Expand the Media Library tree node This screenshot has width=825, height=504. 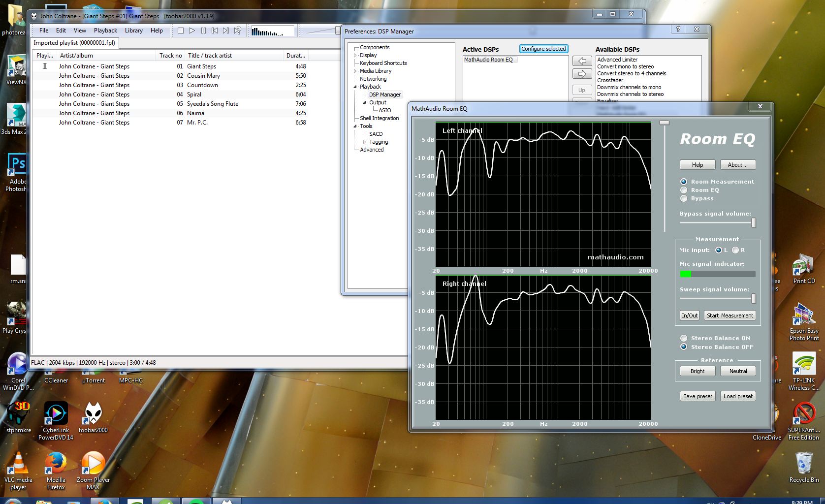355,71
